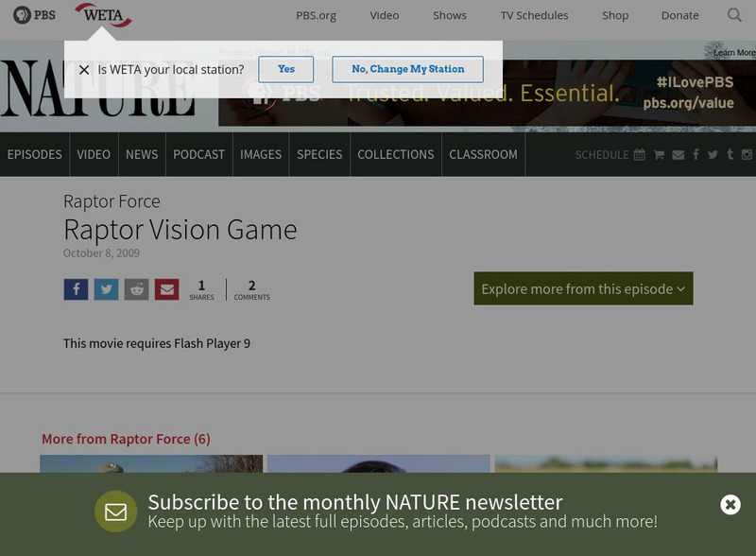Share the article on Reddit
Image resolution: width=756 pixels, height=556 pixels.
[136, 288]
